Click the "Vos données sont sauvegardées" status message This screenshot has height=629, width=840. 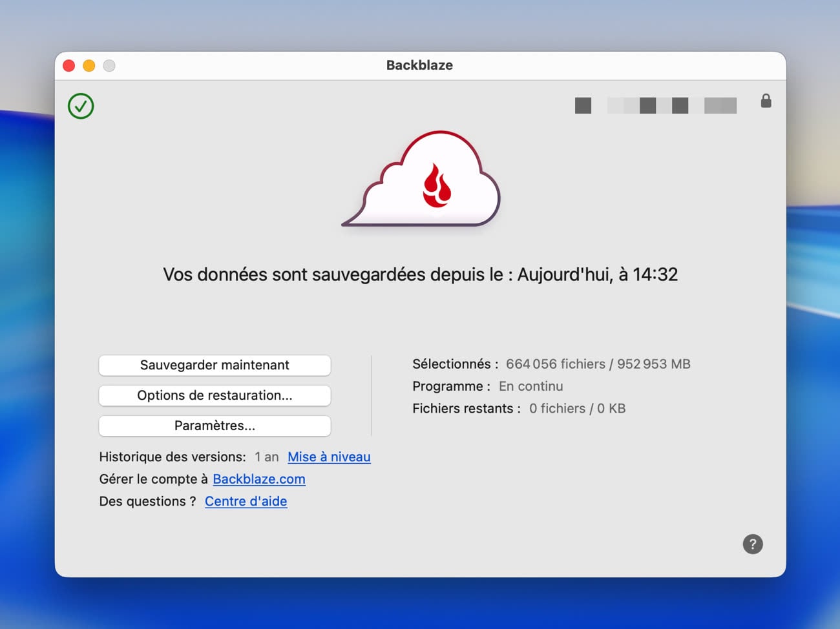420,274
